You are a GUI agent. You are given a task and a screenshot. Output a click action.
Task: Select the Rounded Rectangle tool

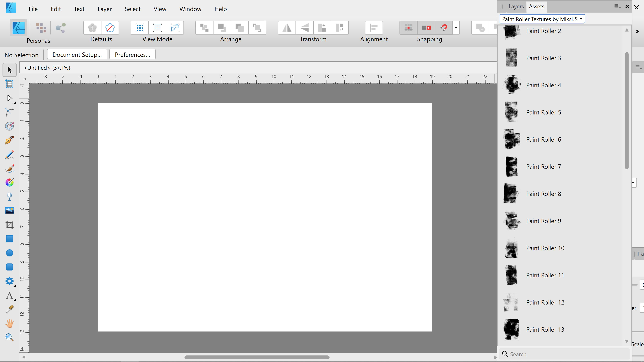pyautogui.click(x=10, y=267)
